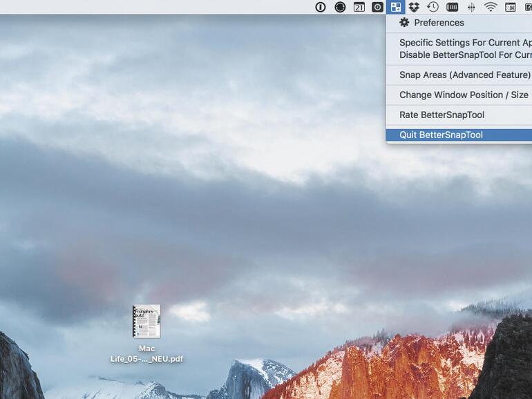Open the Dropbox menu bar icon
Viewport: 532px width, 399px height.
(x=414, y=7)
